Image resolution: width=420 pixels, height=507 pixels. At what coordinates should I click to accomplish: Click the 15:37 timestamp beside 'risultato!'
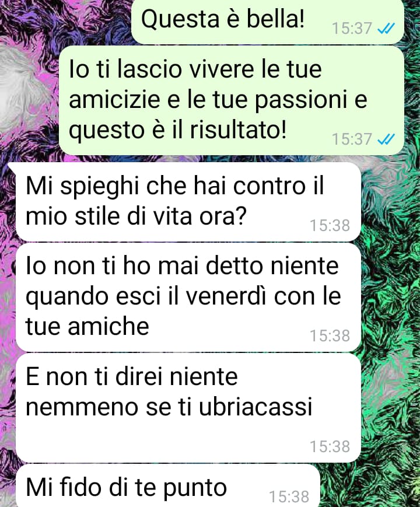click(352, 139)
